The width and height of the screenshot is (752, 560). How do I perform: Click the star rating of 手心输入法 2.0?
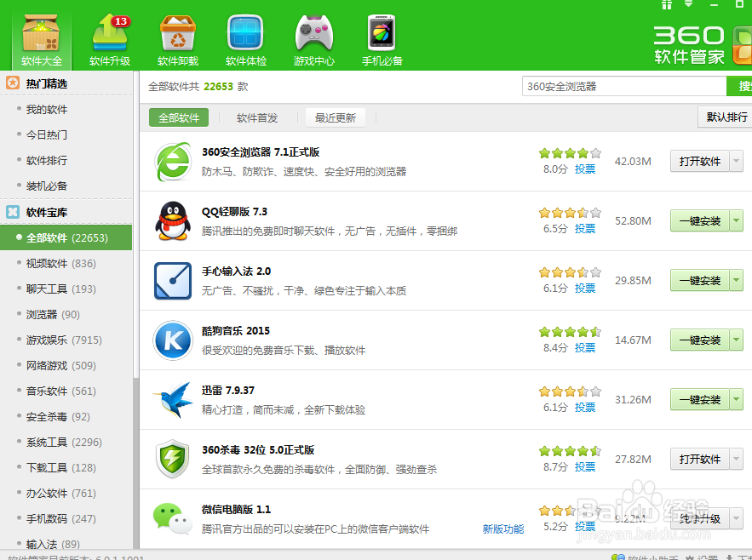570,272
